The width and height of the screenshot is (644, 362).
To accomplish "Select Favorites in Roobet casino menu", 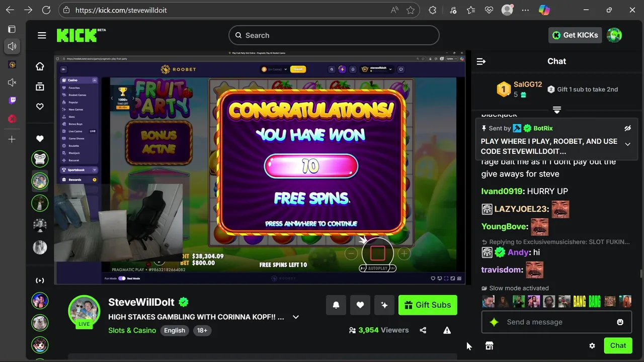I will 74,88.
